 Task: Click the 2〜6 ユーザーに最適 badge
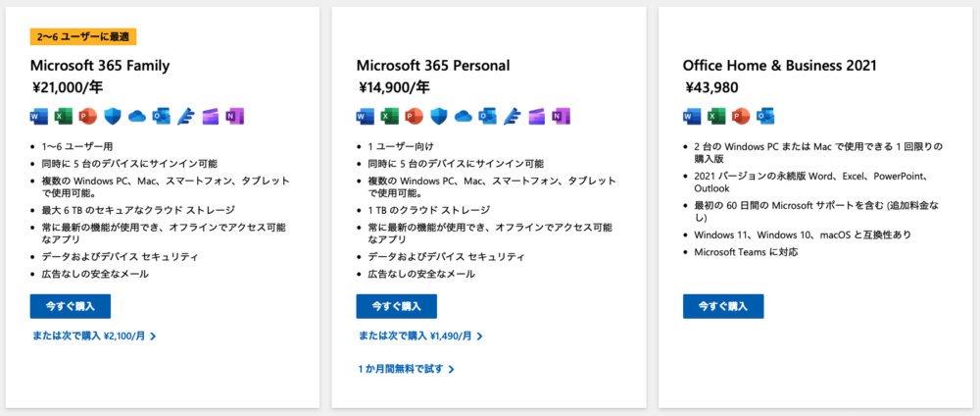point(83,37)
